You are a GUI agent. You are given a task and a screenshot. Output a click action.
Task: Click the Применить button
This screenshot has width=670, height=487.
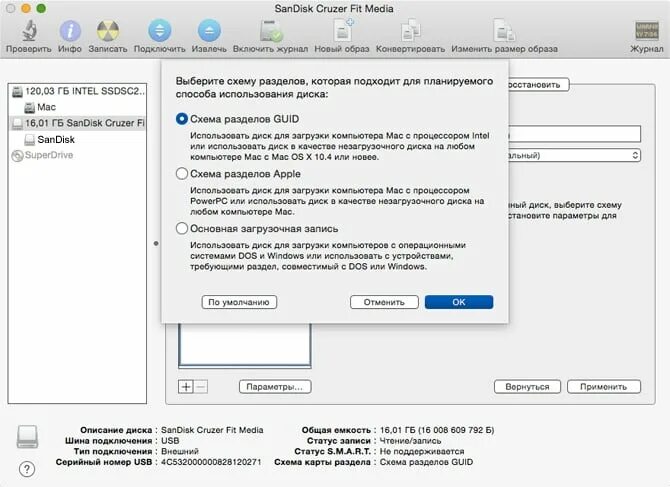click(603, 387)
